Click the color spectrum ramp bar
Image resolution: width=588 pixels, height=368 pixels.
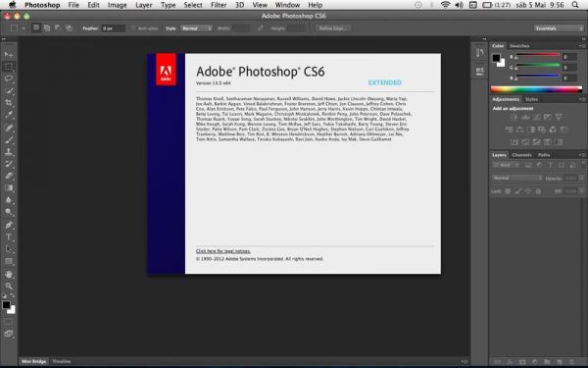pos(536,89)
